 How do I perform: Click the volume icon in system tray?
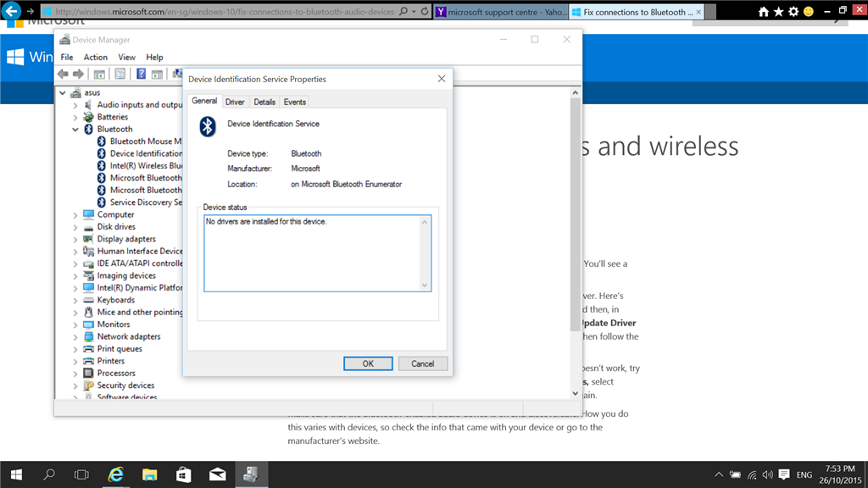768,474
